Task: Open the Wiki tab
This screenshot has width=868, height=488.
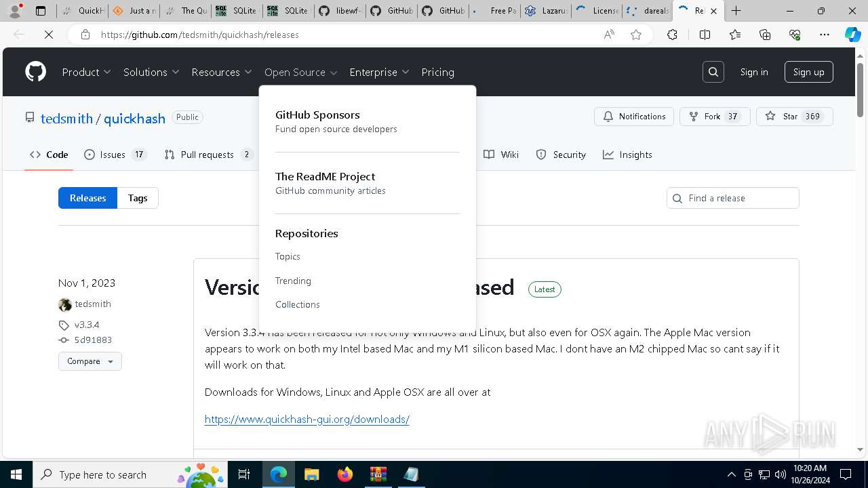Action: pos(501,155)
